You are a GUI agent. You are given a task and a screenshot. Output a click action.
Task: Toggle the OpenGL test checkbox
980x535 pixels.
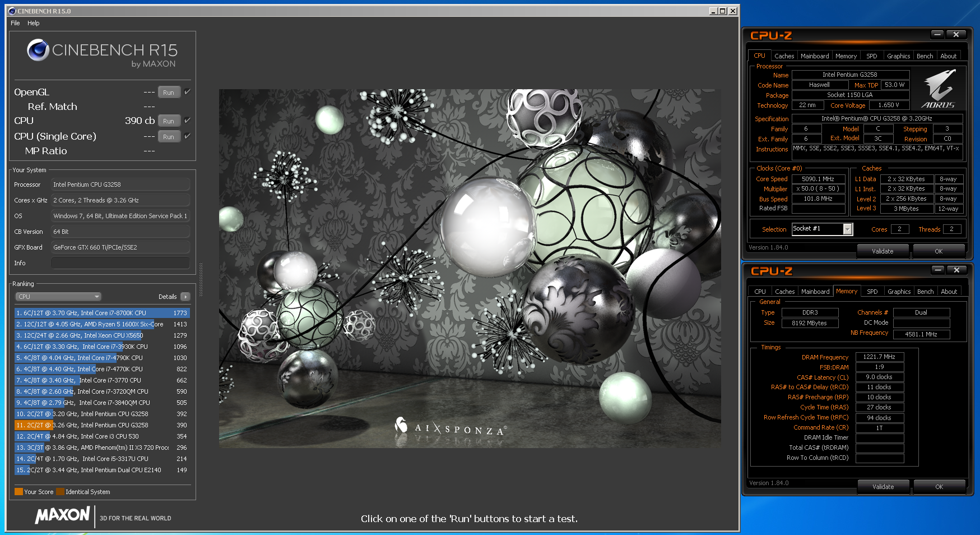coord(187,91)
